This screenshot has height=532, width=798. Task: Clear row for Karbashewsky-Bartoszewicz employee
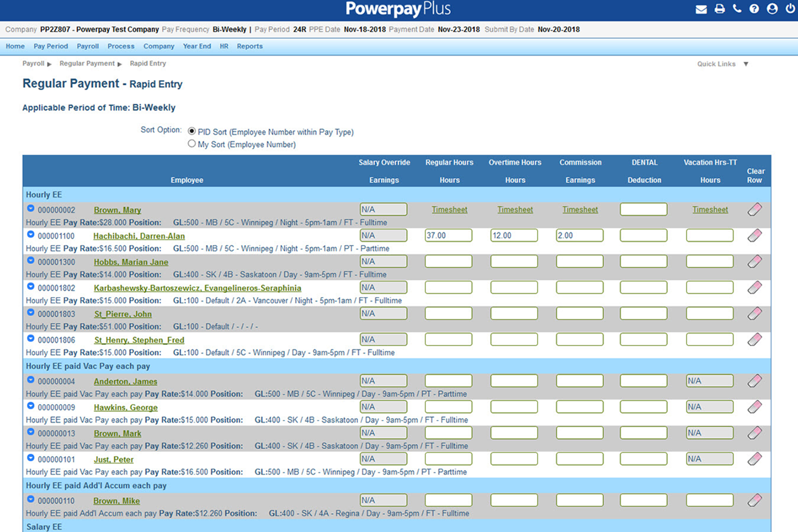coord(754,288)
